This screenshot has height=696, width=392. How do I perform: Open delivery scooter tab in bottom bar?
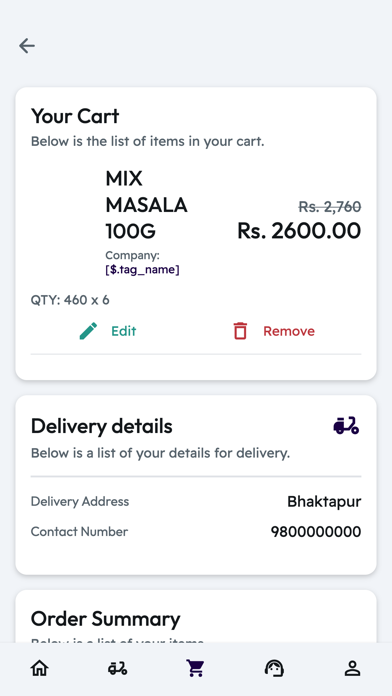118,668
